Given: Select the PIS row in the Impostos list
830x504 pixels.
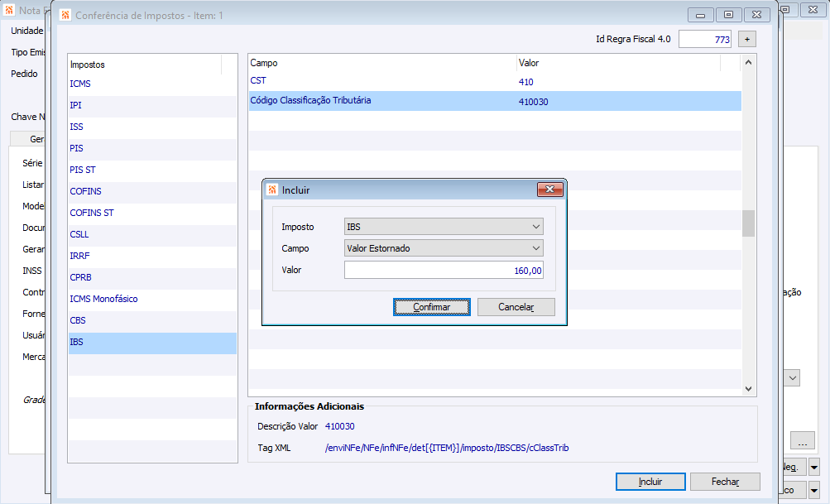Looking at the screenshot, I should (x=152, y=148).
